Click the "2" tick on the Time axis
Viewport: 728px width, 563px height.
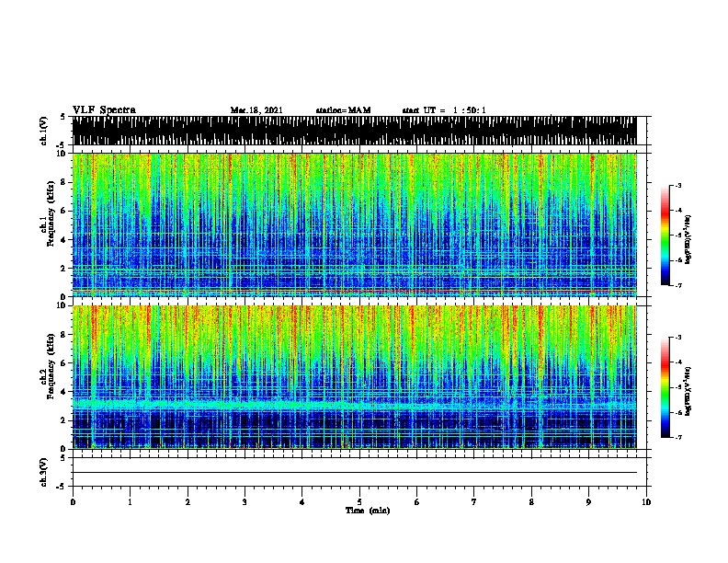pos(188,502)
